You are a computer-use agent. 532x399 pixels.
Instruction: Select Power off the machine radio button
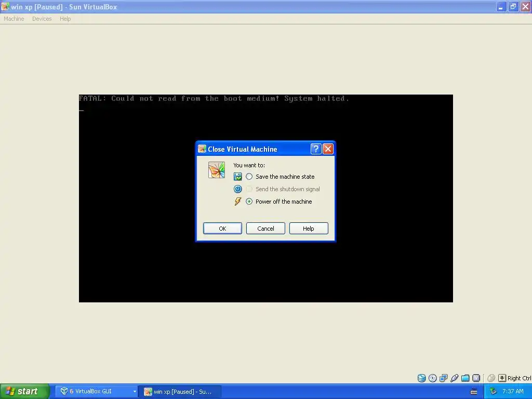coord(249,202)
